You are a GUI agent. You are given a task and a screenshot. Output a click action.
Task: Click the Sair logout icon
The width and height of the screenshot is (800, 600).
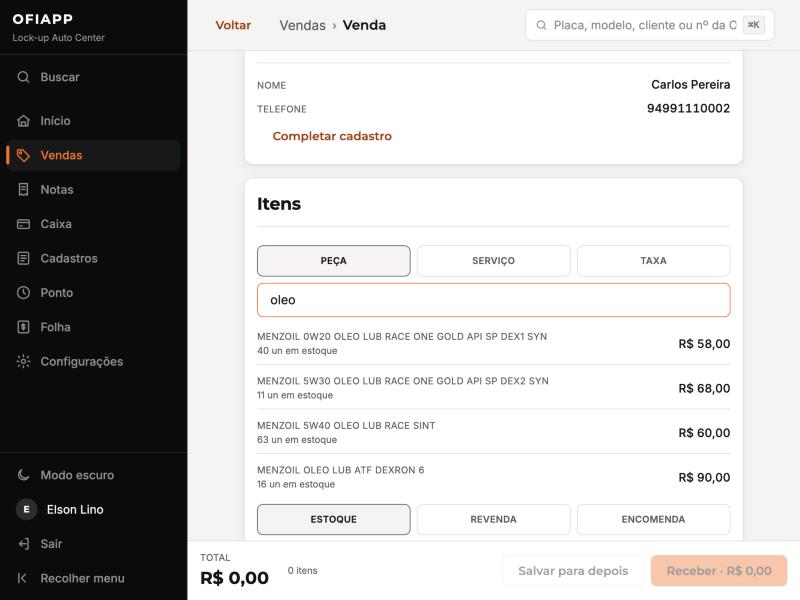coord(23,544)
